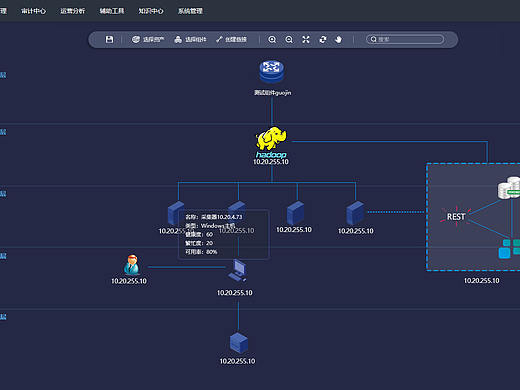Zoom in on the topology canvas
Screen dimensions: 520x390
[272, 40]
